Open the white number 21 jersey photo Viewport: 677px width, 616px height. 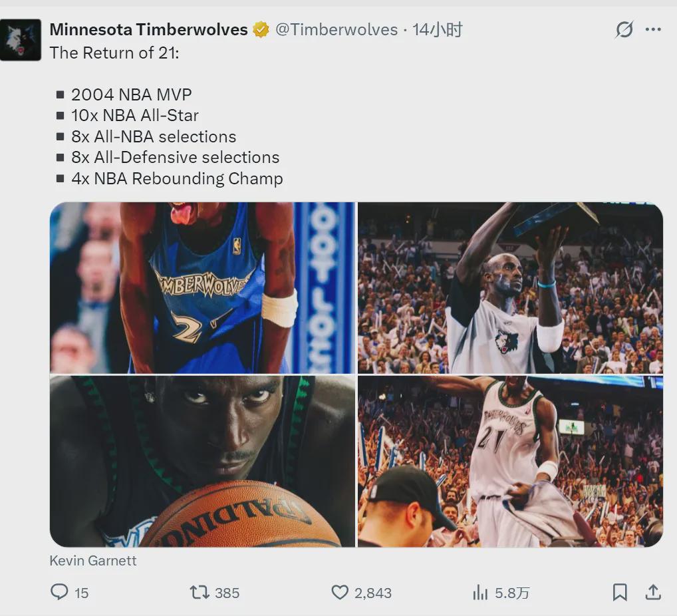510,462
